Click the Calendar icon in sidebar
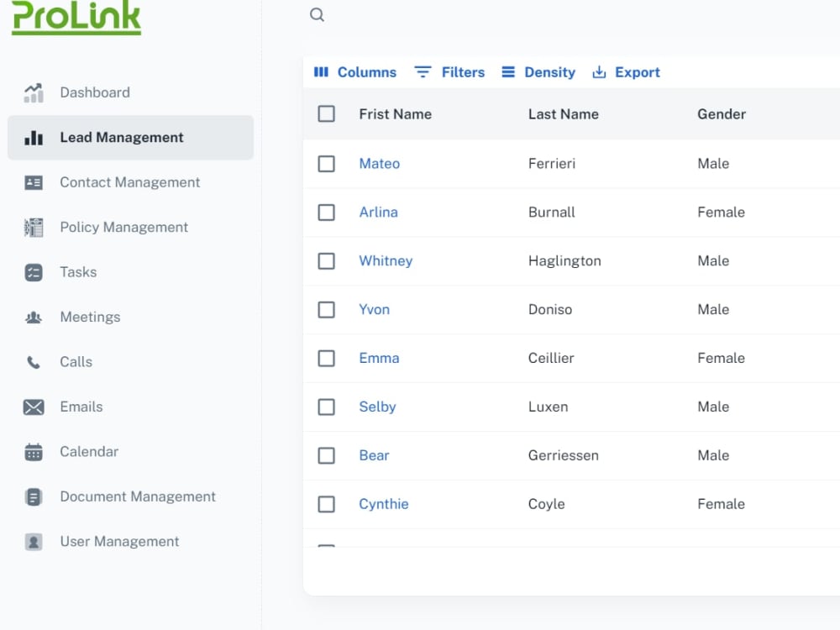 34,452
